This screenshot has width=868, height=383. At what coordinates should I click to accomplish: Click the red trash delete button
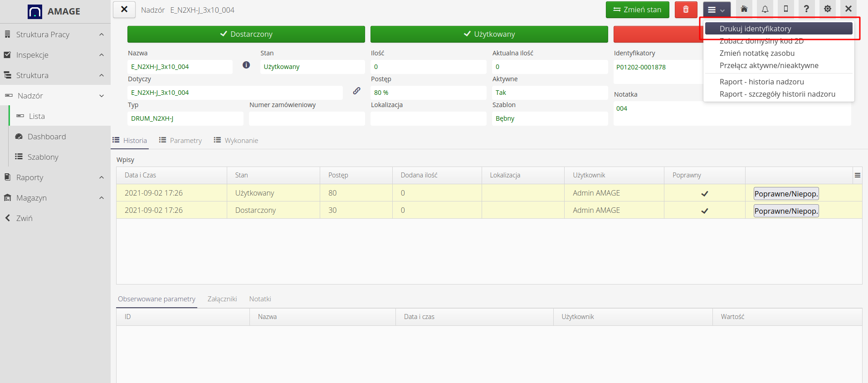686,10
